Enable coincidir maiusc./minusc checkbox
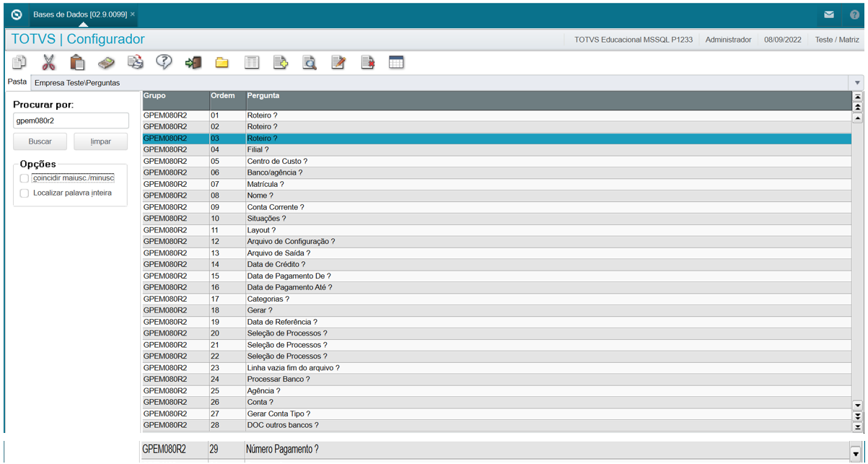Image resolution: width=868 pixels, height=464 pixels. click(x=25, y=178)
